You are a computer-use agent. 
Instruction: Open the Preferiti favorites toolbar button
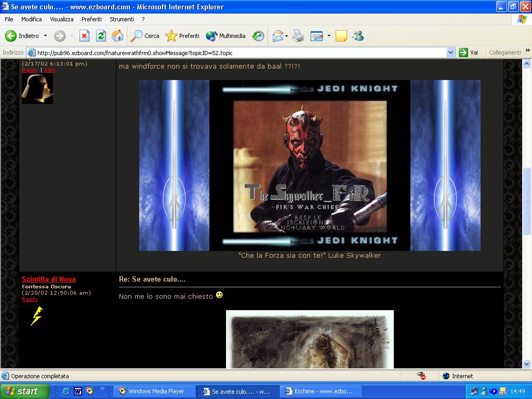182,36
